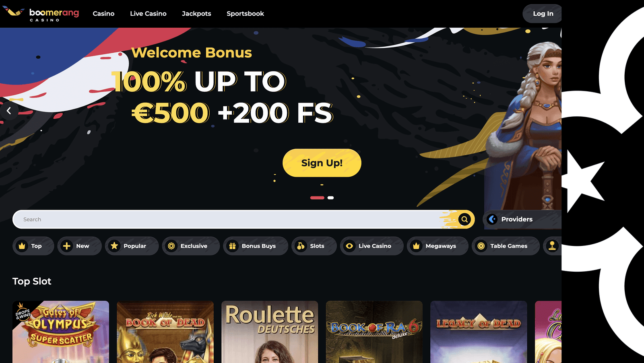Open the Live Casino menu item
The width and height of the screenshot is (644, 363).
pos(148,14)
